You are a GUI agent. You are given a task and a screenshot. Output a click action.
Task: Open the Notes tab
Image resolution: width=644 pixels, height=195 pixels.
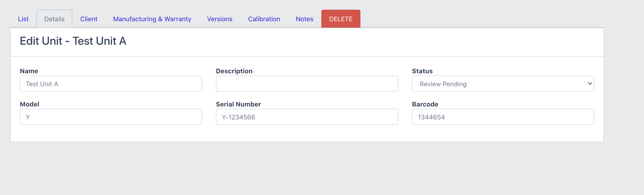tap(304, 19)
